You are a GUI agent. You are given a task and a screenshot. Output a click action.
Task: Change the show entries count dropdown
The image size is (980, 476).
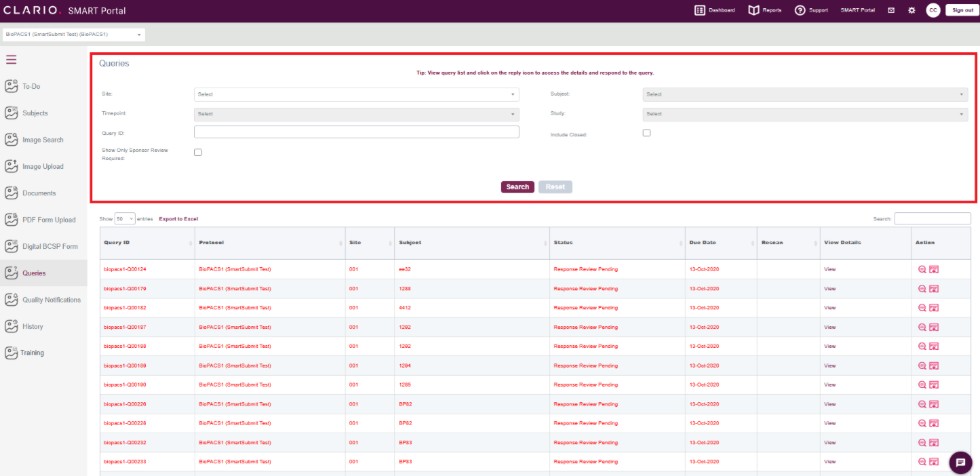pos(125,219)
